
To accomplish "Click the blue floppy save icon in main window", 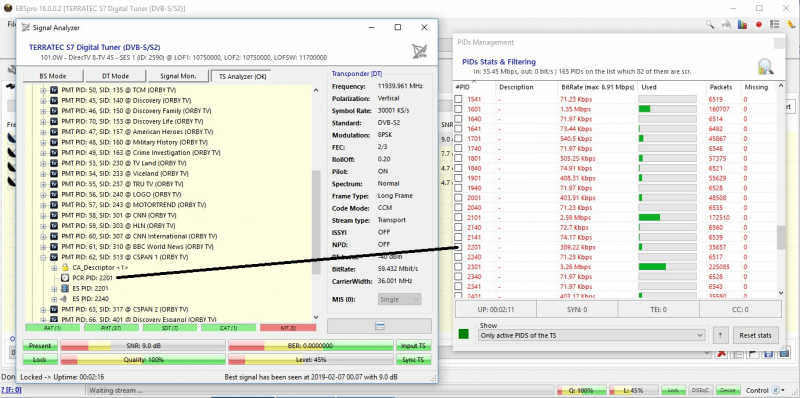I will 770,353.
